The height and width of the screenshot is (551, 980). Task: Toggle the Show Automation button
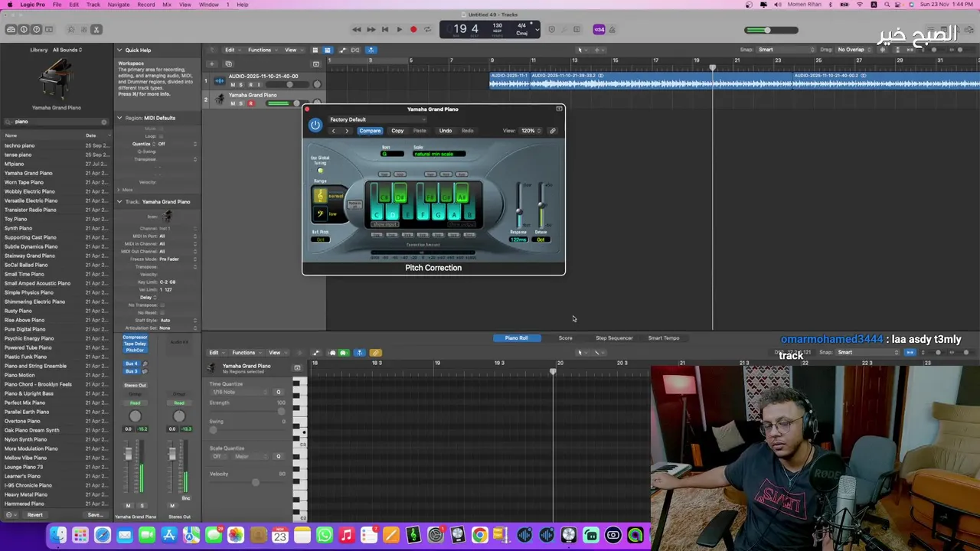(x=342, y=50)
